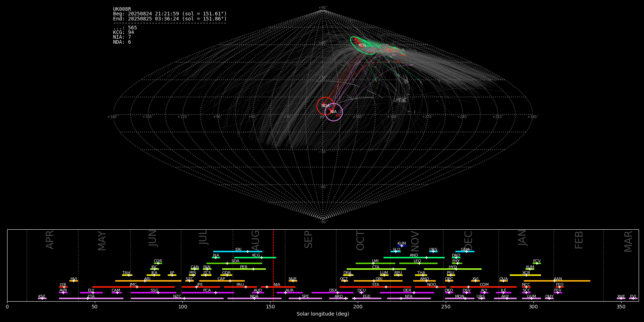This screenshot has height=322, width=644.
Task: Click the DEC month label
Action: [468, 240]
